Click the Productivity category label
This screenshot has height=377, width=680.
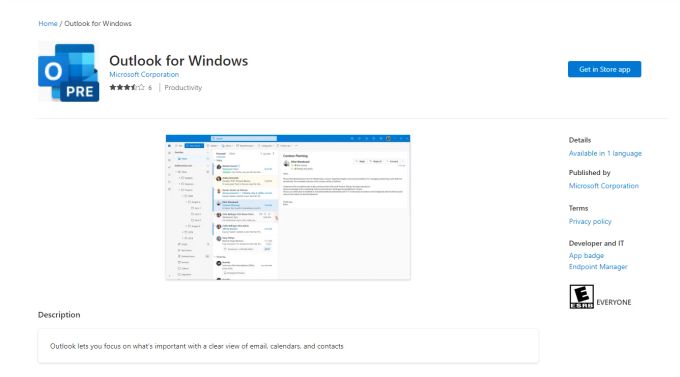click(x=183, y=88)
